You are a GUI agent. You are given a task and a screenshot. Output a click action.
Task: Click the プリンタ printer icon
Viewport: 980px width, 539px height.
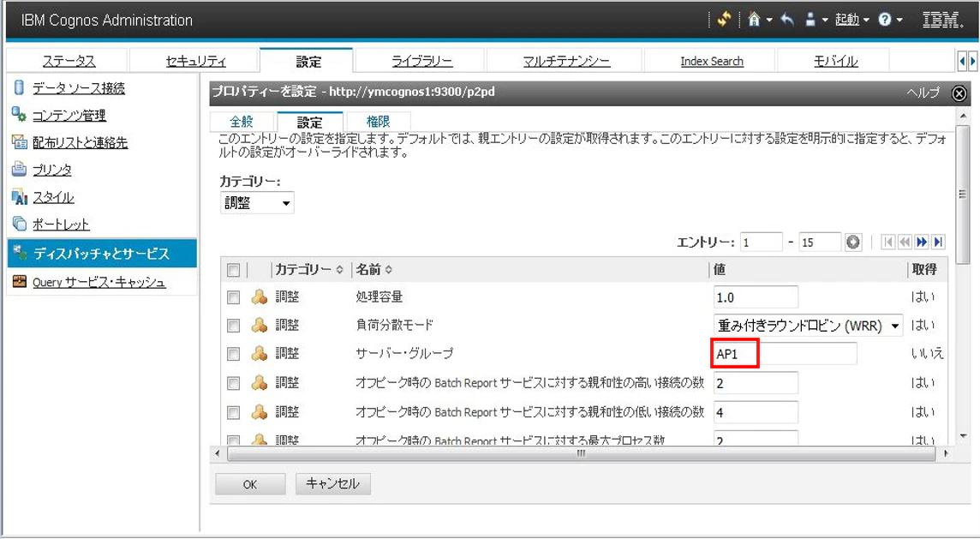click(x=19, y=169)
